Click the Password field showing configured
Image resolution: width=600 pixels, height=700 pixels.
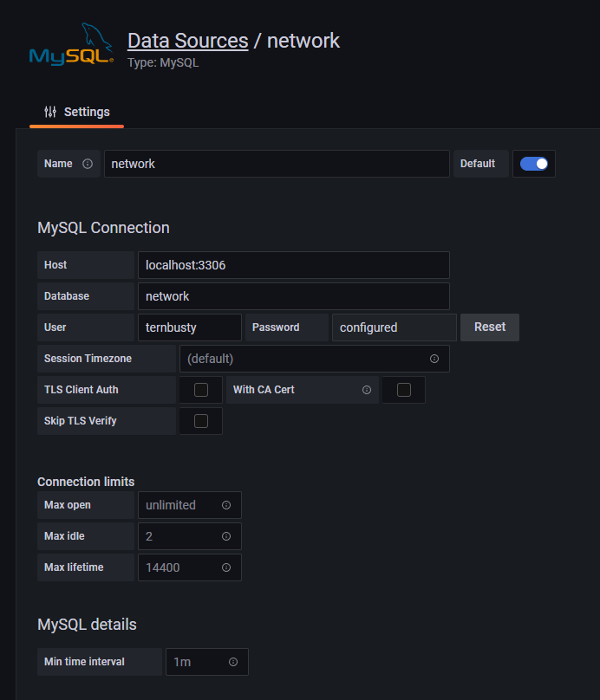pos(395,327)
